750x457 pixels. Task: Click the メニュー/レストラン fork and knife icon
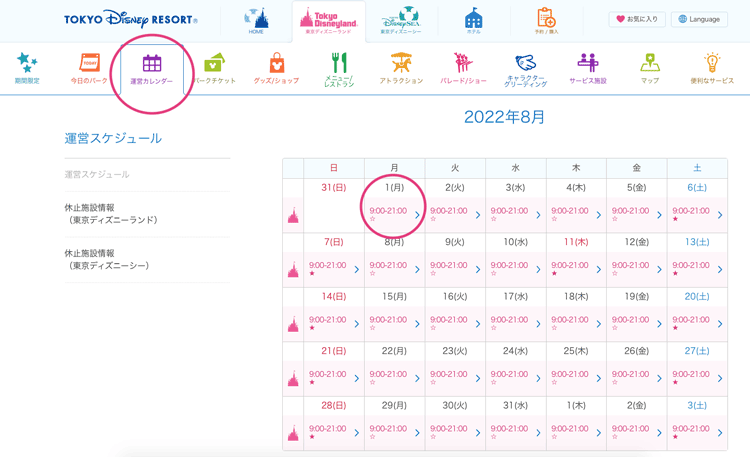pyautogui.click(x=339, y=64)
